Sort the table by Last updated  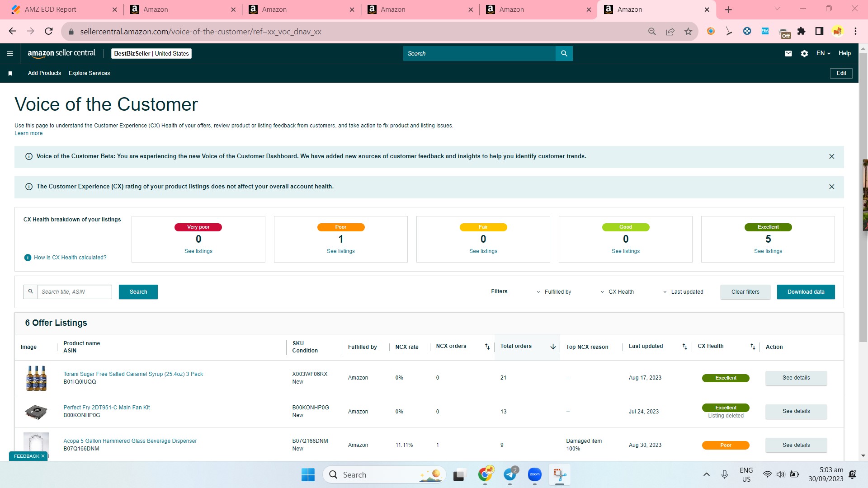point(684,347)
